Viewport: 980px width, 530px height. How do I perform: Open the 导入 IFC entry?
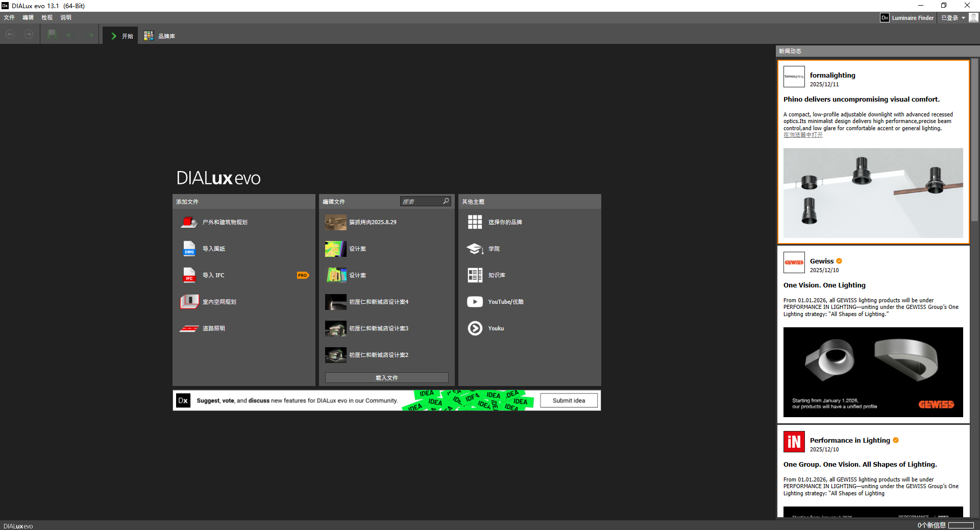244,275
